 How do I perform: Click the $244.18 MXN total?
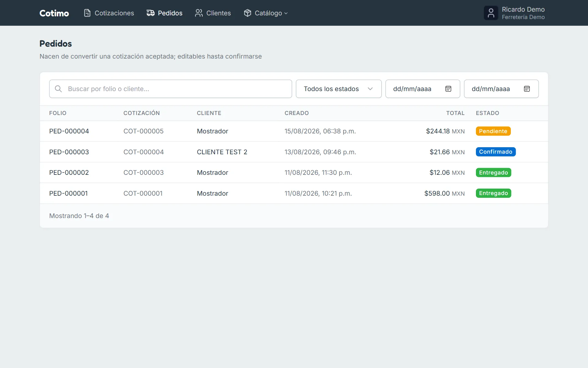tap(445, 131)
